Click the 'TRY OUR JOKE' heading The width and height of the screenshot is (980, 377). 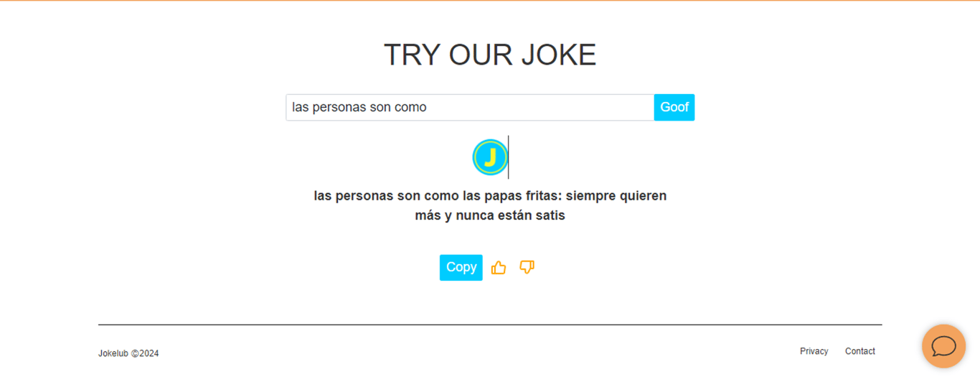(x=490, y=55)
